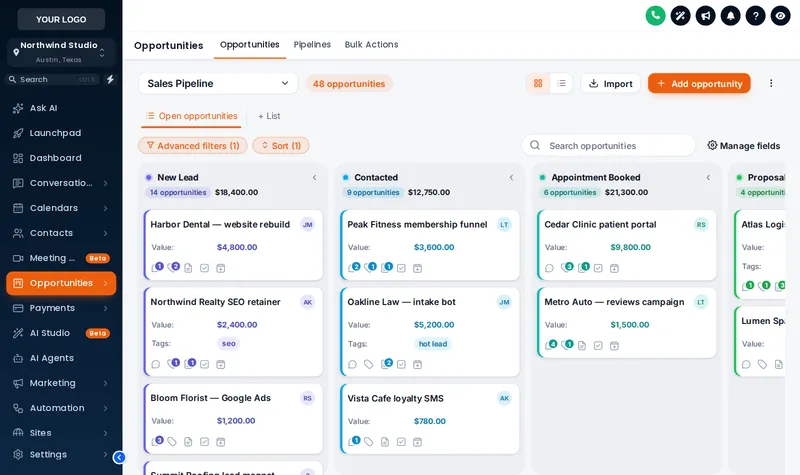Select the Open opportunities list tab
Screen dimensions: 800x475
click(x=191, y=116)
